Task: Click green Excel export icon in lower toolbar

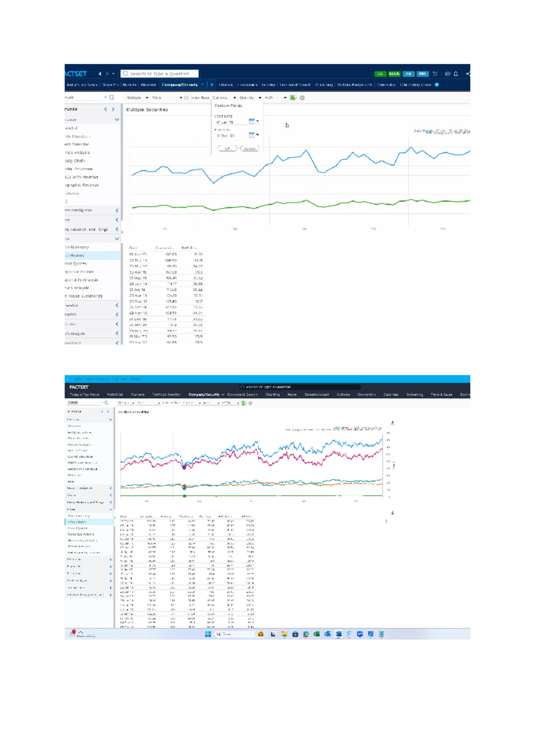Action: [x=243, y=403]
